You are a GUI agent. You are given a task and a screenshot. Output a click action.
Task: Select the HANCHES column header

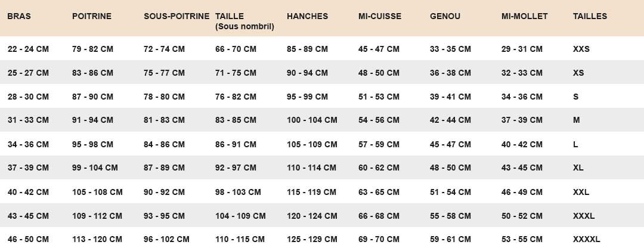(x=307, y=17)
